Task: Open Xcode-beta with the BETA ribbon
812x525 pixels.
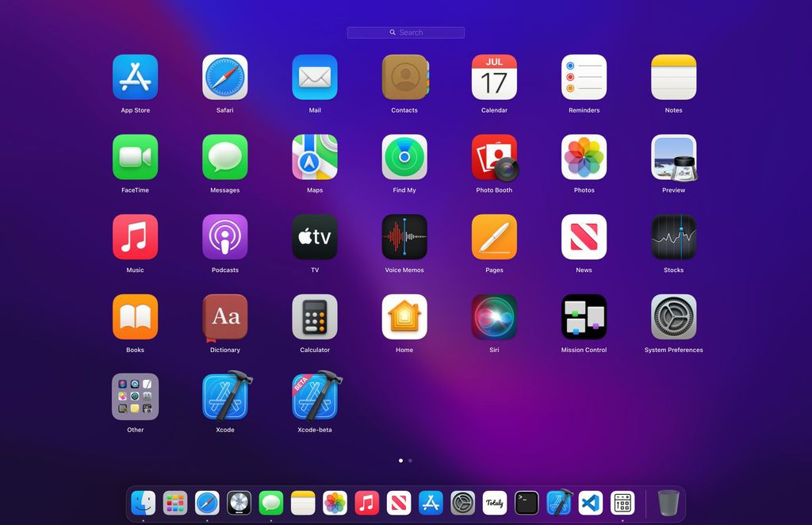Action: click(315, 397)
